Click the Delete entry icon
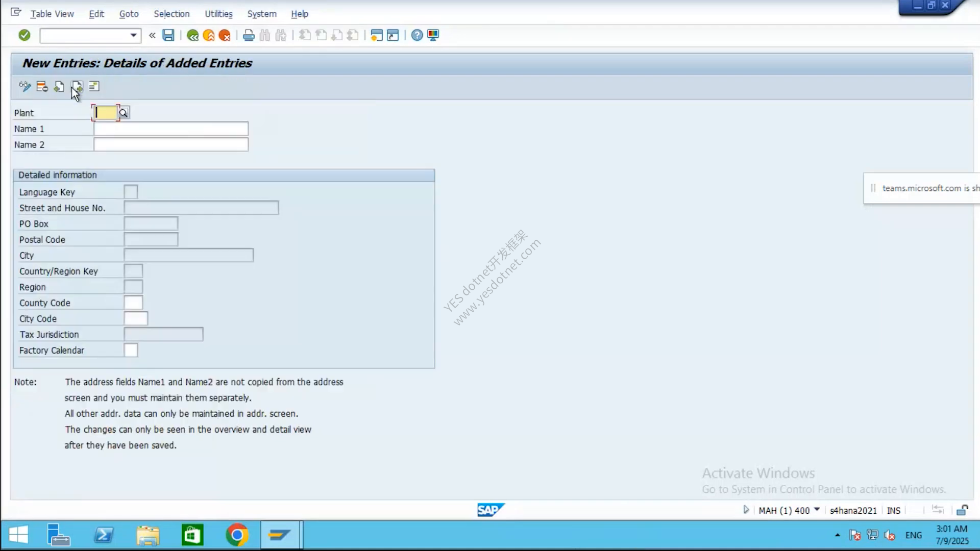 tap(42, 87)
